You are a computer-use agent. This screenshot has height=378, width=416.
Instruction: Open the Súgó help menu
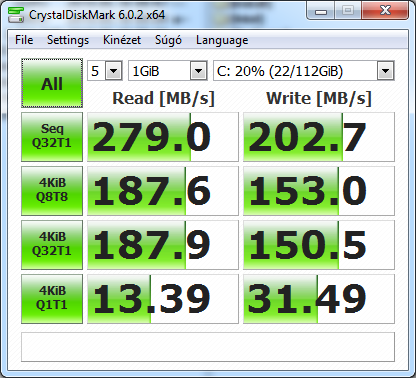tap(168, 40)
